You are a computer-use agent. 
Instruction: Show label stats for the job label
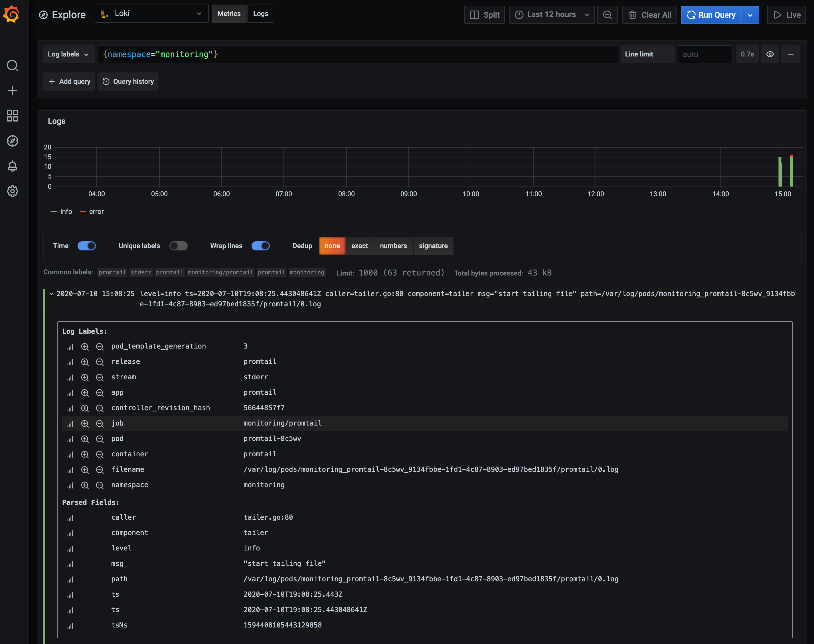click(70, 423)
